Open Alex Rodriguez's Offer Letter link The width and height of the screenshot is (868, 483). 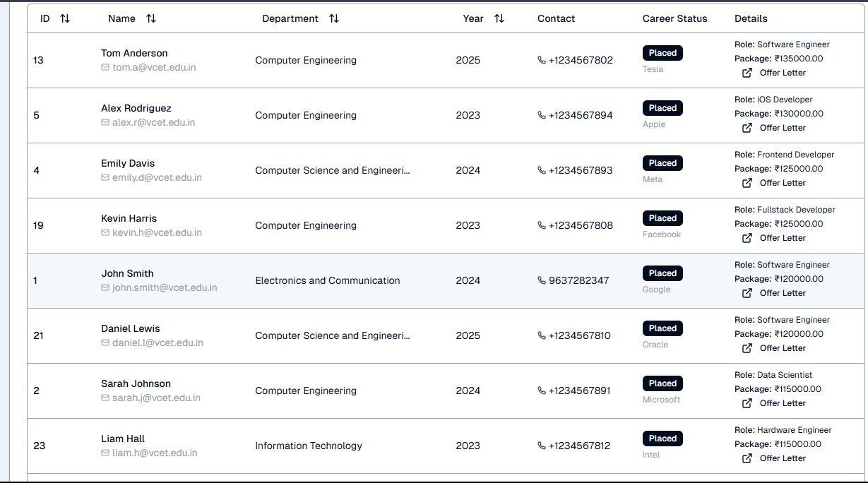(782, 128)
